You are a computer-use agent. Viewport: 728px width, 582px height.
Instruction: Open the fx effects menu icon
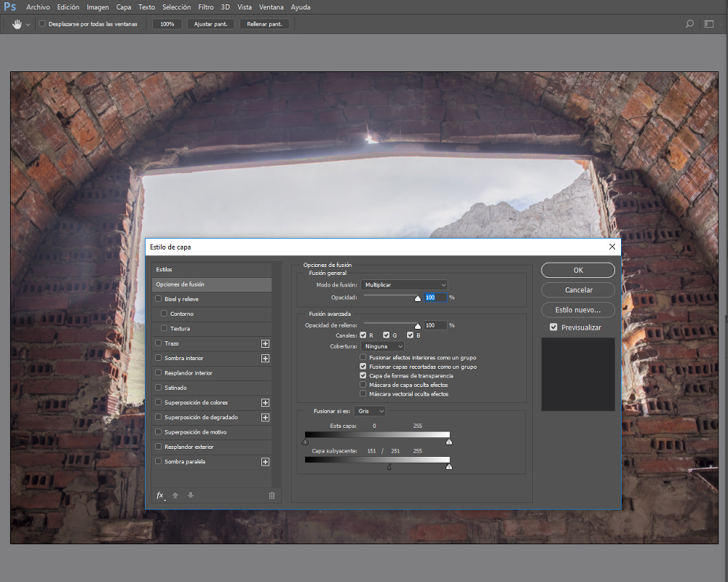[x=160, y=495]
